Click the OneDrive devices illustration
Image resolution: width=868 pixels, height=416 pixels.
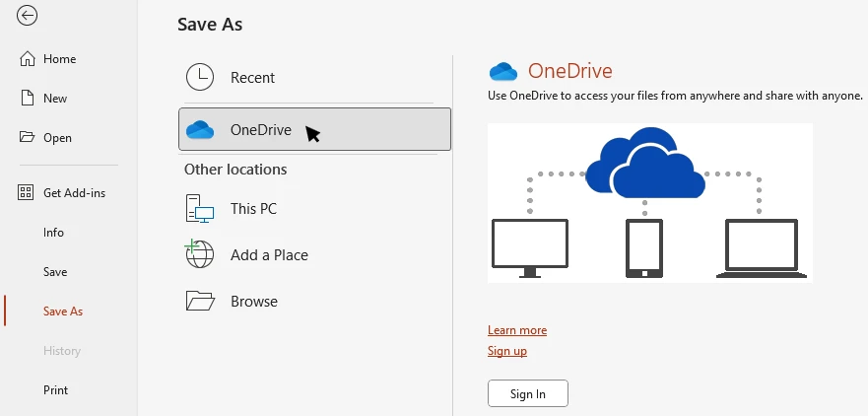650,203
